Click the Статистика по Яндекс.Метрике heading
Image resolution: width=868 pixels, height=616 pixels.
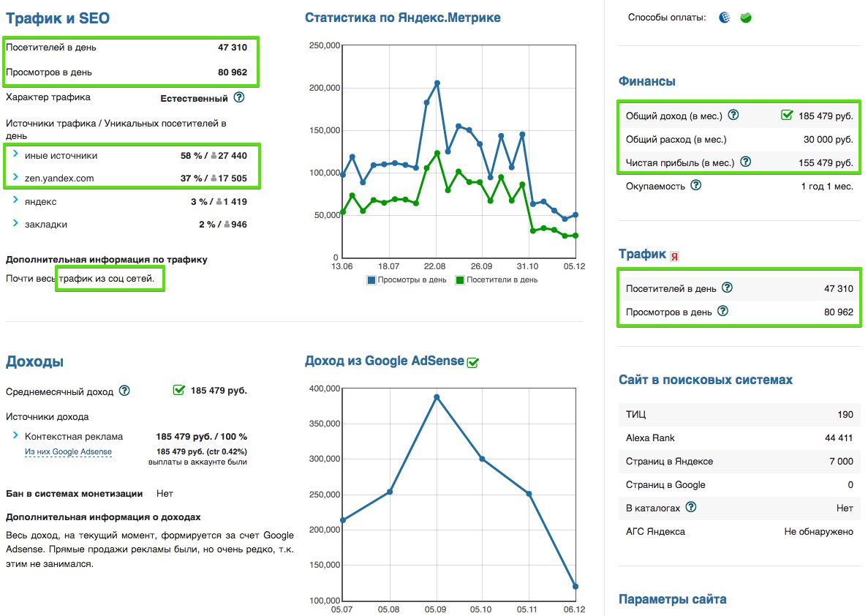402,18
